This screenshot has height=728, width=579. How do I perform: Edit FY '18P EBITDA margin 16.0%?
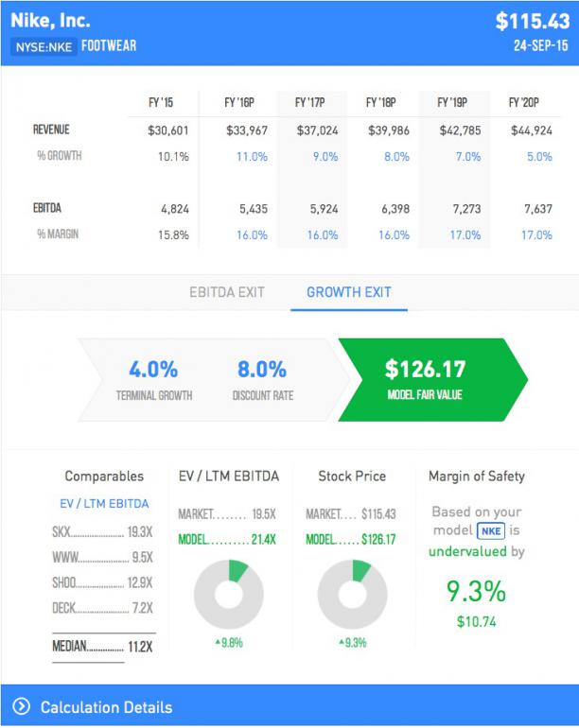(394, 234)
